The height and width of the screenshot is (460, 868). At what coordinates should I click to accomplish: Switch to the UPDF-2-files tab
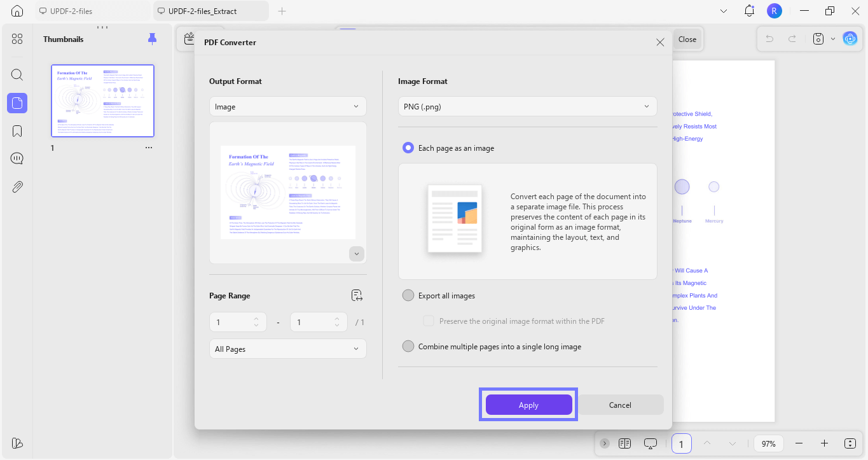tap(72, 11)
